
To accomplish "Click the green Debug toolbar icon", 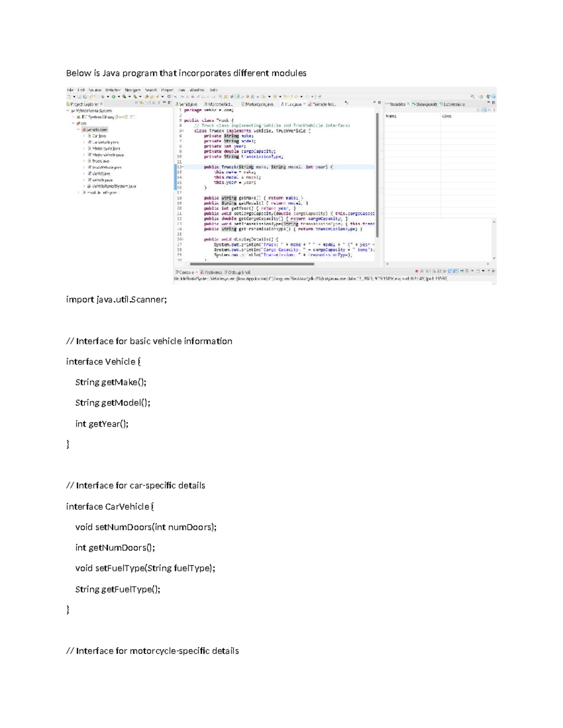I will click(x=103, y=97).
